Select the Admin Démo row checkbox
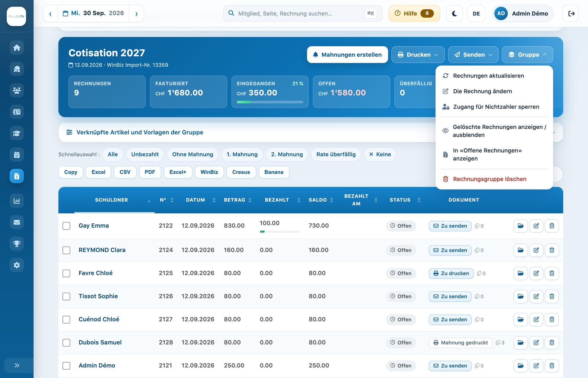 (x=67, y=366)
